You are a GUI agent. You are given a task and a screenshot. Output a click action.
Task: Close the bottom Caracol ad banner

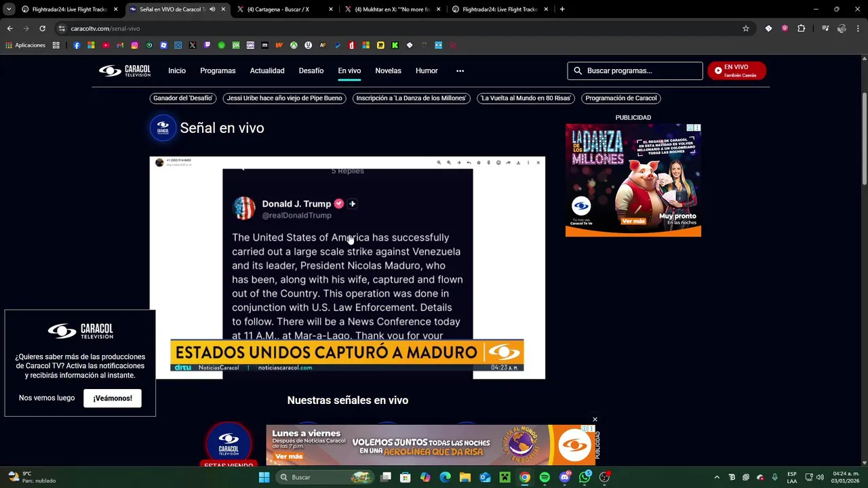pos(595,420)
